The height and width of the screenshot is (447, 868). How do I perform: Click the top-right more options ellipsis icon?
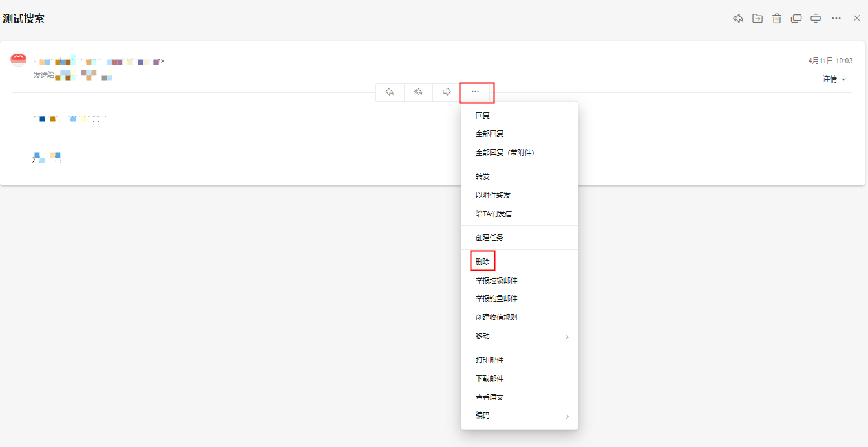835,18
